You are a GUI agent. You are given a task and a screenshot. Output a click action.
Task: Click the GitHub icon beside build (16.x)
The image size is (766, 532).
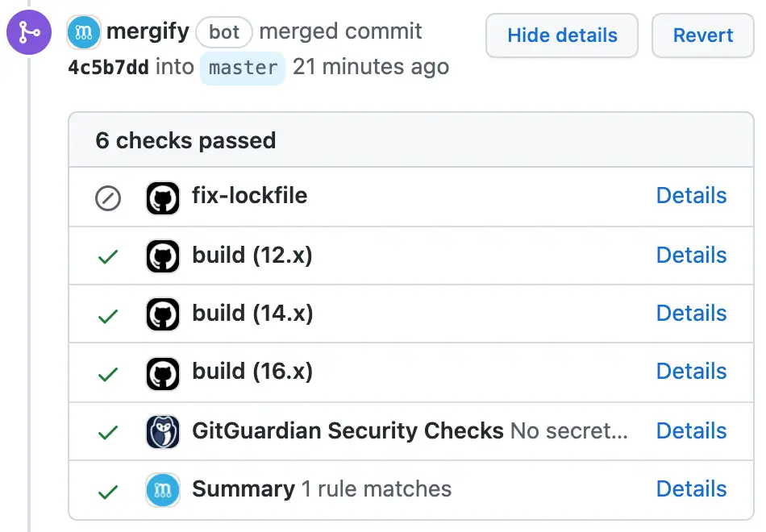(x=163, y=374)
